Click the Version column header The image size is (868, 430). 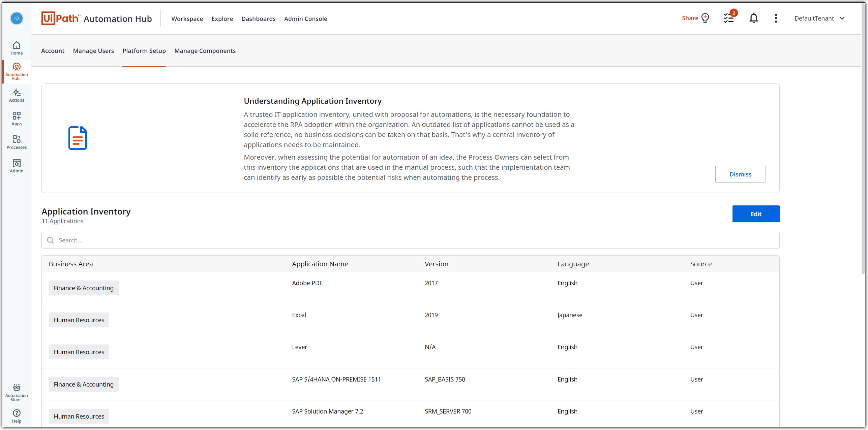(436, 264)
